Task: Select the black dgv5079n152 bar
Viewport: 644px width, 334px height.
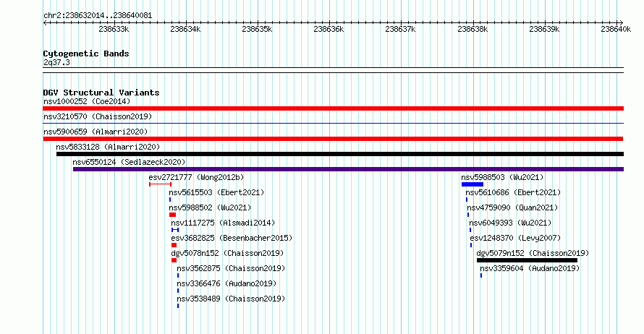Action: click(527, 260)
